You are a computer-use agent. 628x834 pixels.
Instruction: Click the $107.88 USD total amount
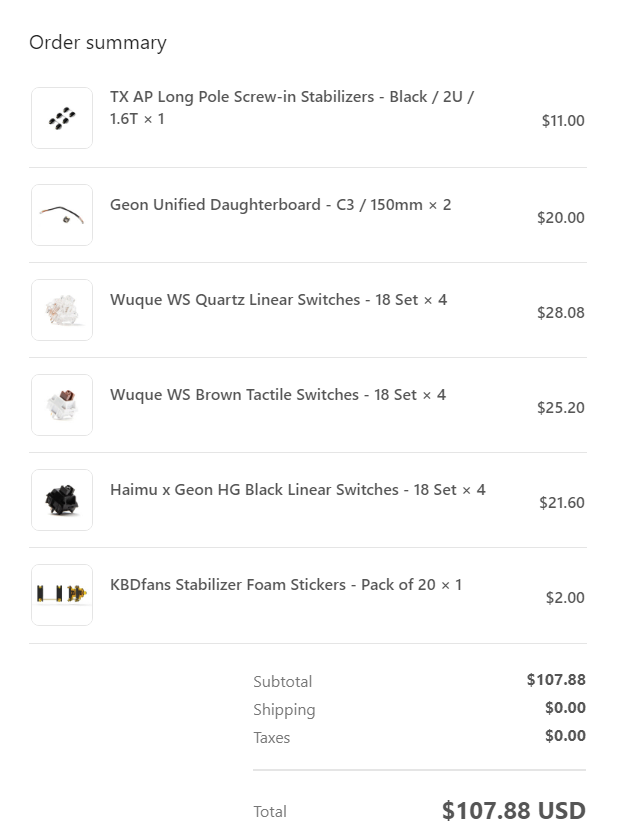(x=514, y=810)
